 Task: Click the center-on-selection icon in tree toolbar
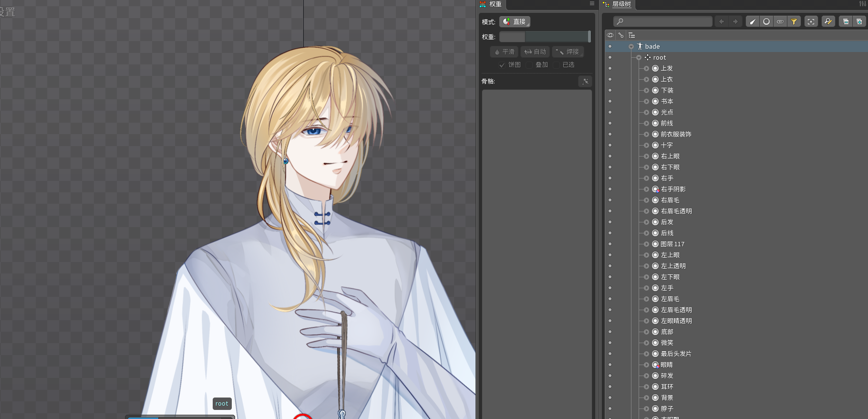point(811,21)
